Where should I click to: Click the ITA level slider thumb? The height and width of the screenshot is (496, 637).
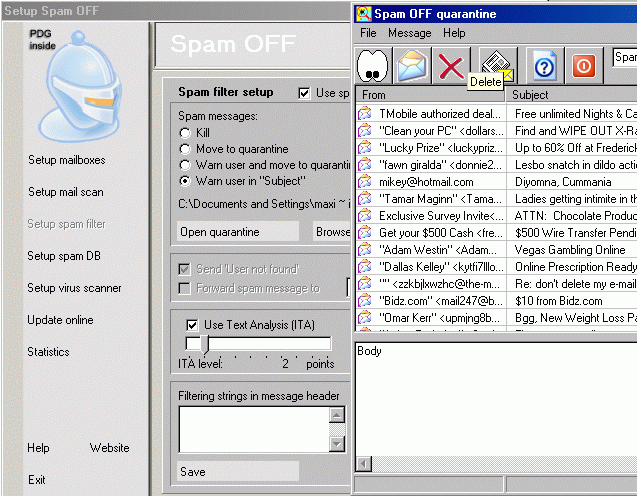[x=204, y=344]
